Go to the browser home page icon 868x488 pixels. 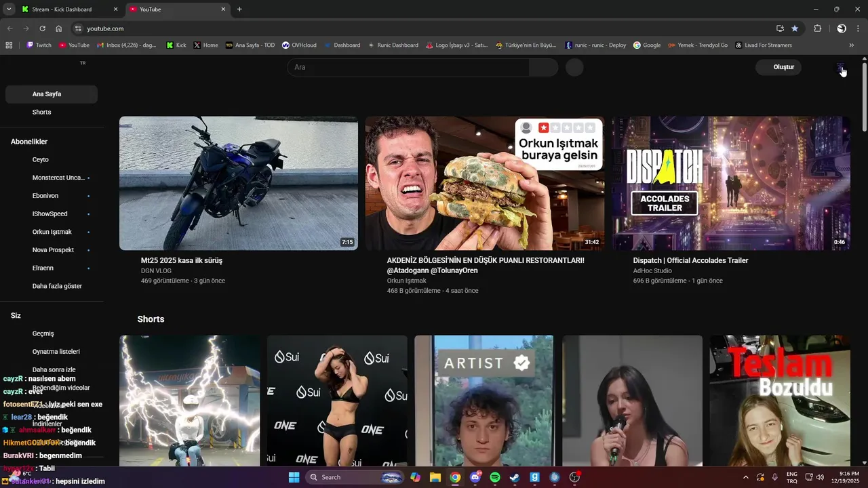[x=59, y=28]
